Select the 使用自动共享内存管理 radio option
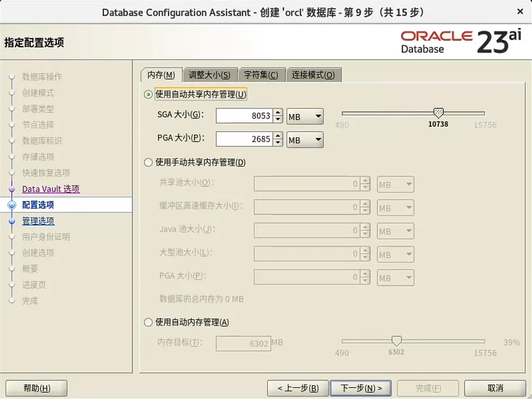Viewport: 532px width, 399px height. (148, 94)
